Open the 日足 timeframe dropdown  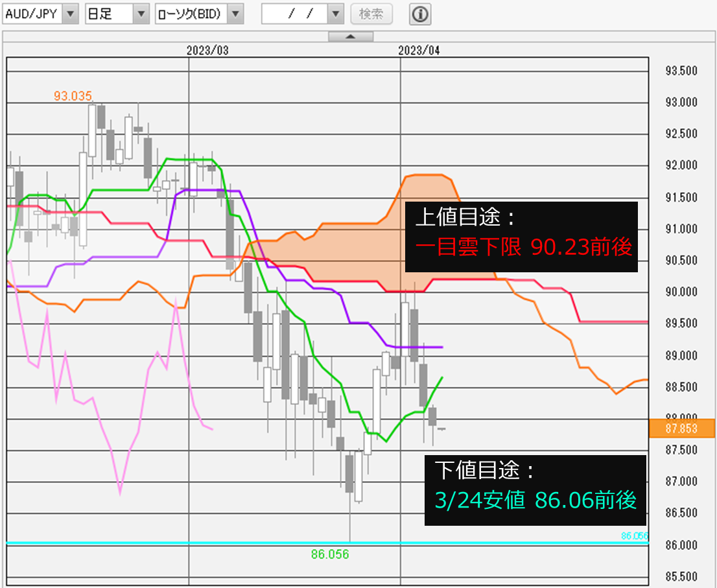[141, 14]
